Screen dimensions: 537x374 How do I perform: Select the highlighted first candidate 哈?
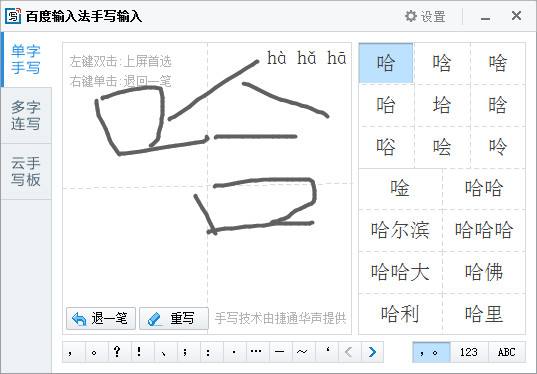[x=386, y=63]
